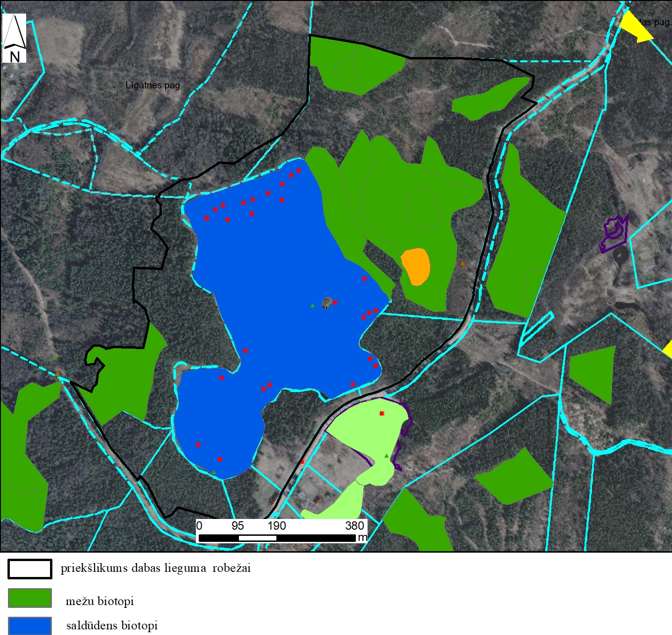Click the '95' value on the scale bar

point(238,526)
